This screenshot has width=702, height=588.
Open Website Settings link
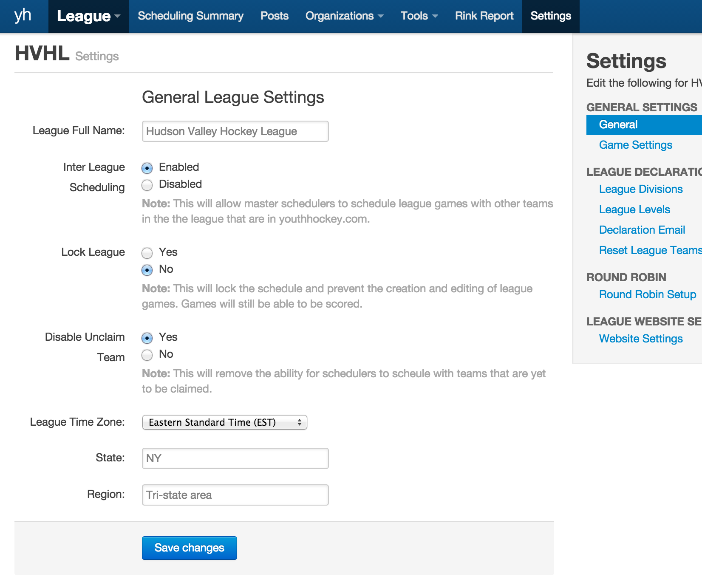(x=640, y=339)
